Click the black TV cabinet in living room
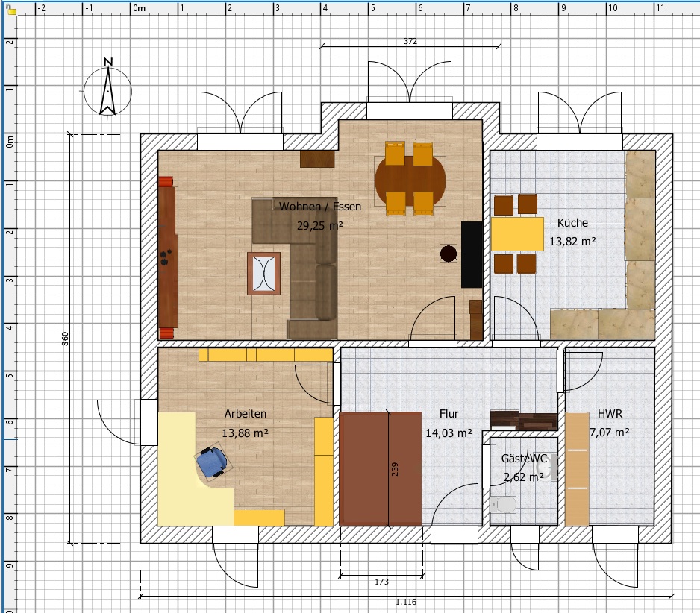 click(x=471, y=254)
